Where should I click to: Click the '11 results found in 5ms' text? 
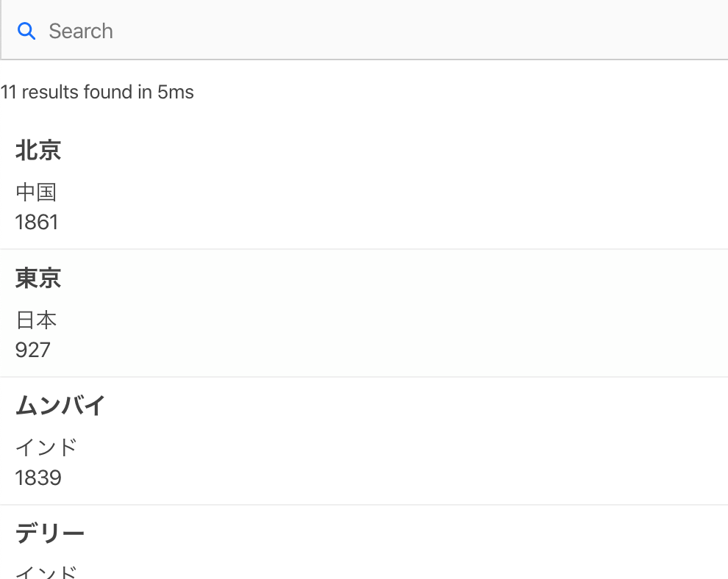pyautogui.click(x=98, y=92)
